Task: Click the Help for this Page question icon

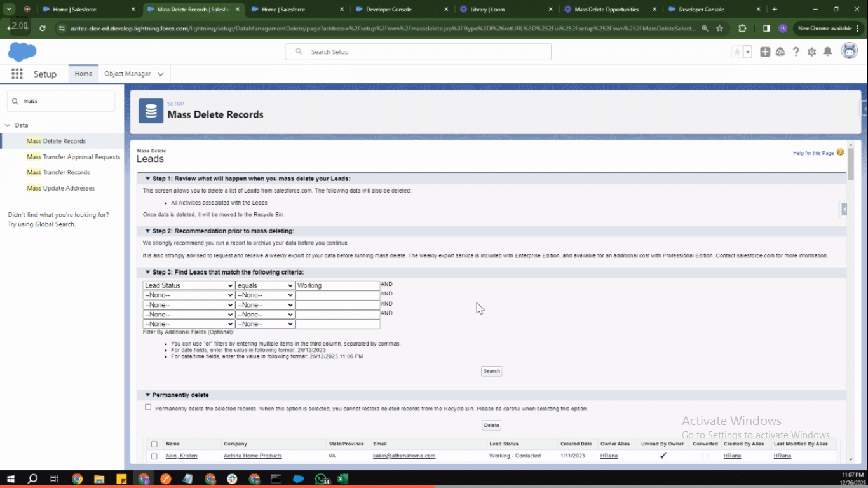Action: point(840,152)
